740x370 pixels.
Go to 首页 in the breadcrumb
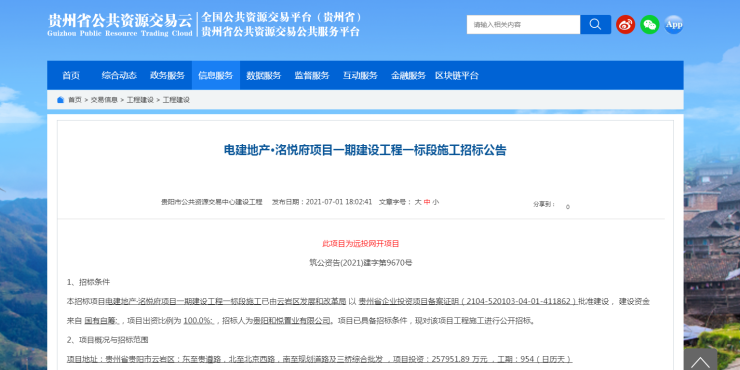tap(75, 100)
